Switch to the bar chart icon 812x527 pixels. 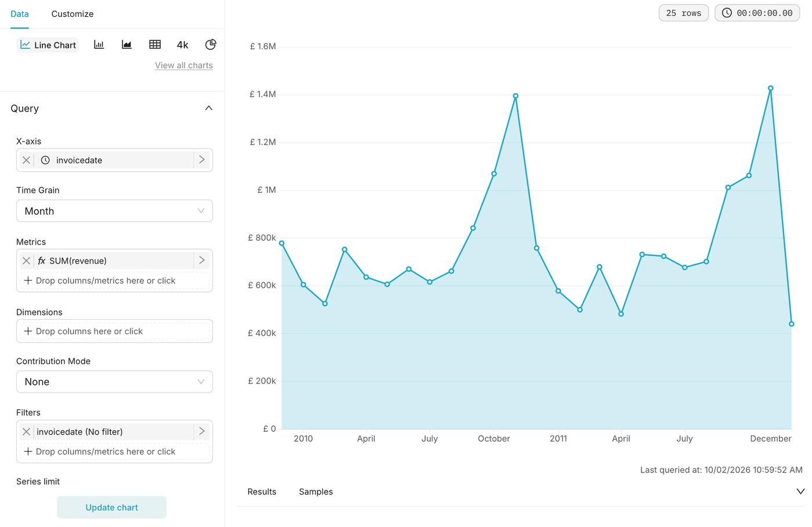click(99, 45)
